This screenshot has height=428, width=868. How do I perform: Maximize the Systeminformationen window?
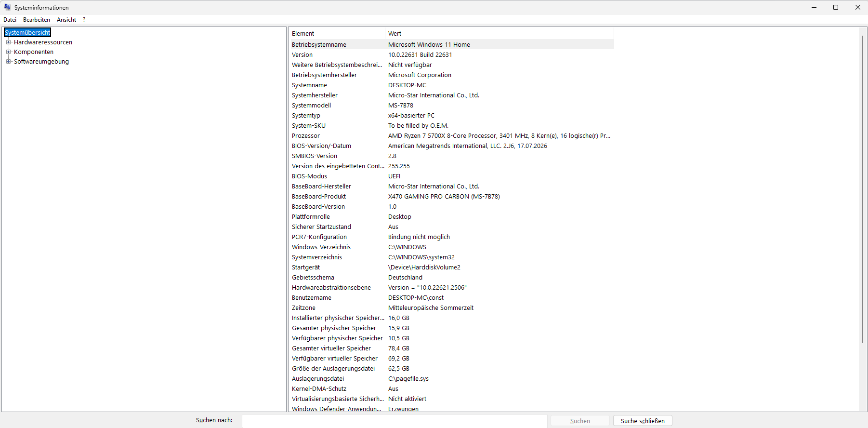(x=836, y=7)
